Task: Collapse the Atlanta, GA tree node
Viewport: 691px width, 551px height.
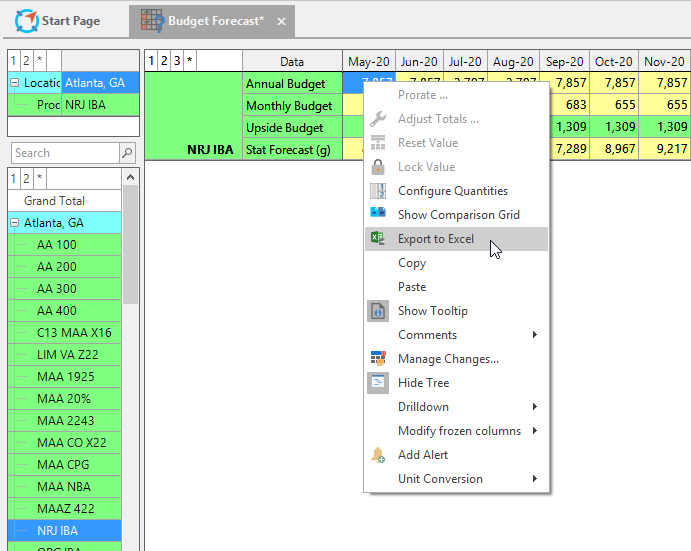Action: point(15,223)
